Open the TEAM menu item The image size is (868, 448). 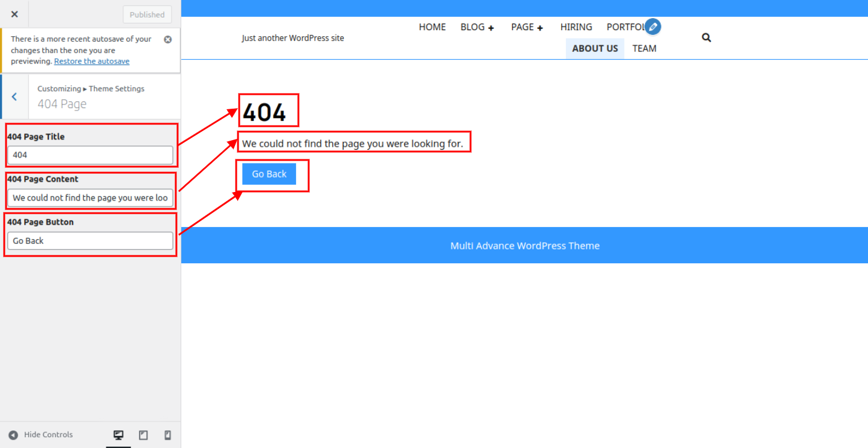coord(644,48)
